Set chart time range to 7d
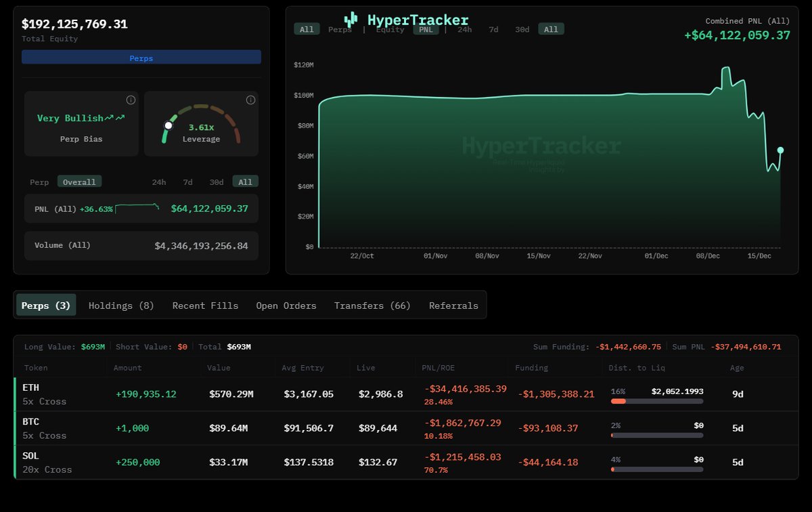 pyautogui.click(x=493, y=29)
